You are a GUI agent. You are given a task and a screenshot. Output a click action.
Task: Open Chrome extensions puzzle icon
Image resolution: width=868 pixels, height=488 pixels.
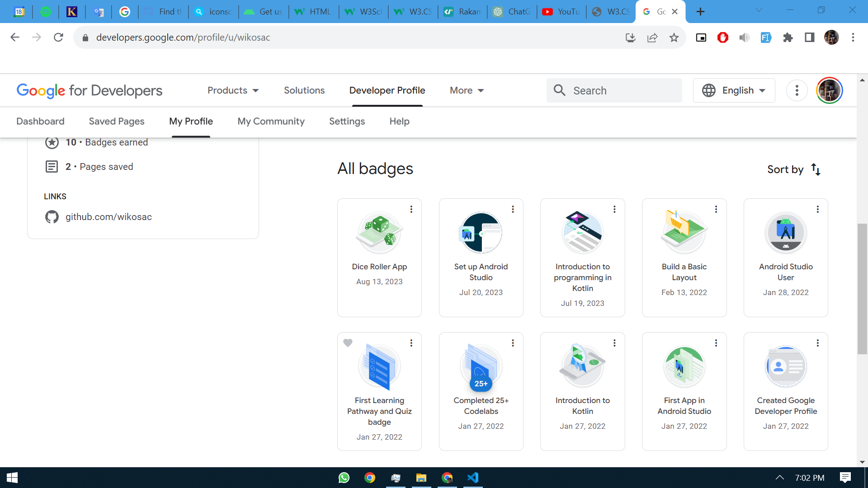[788, 38]
